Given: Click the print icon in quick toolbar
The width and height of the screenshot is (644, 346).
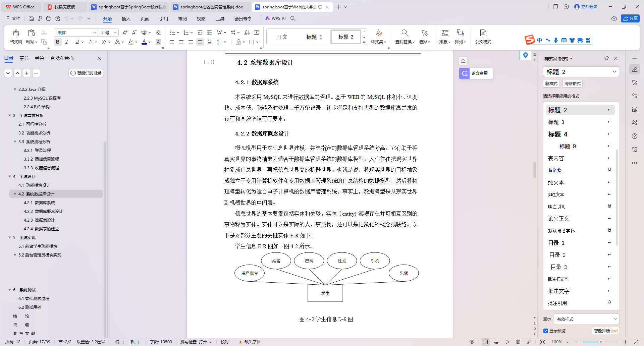Looking at the screenshot, I should (x=49, y=18).
